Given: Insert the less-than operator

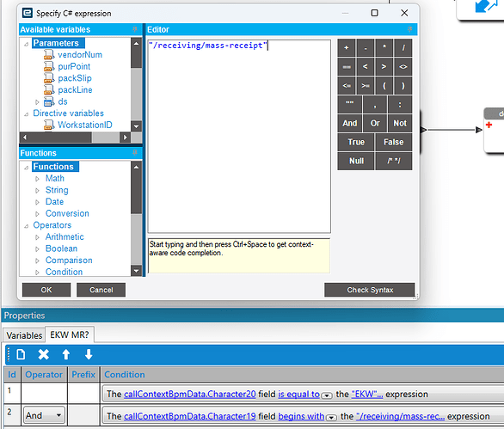Looking at the screenshot, I should click(x=366, y=67).
